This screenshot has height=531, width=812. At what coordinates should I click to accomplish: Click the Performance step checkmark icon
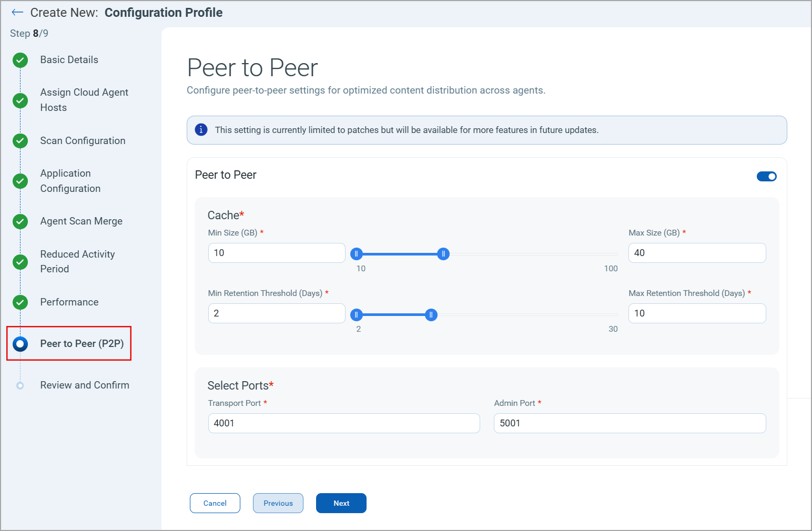(x=21, y=302)
